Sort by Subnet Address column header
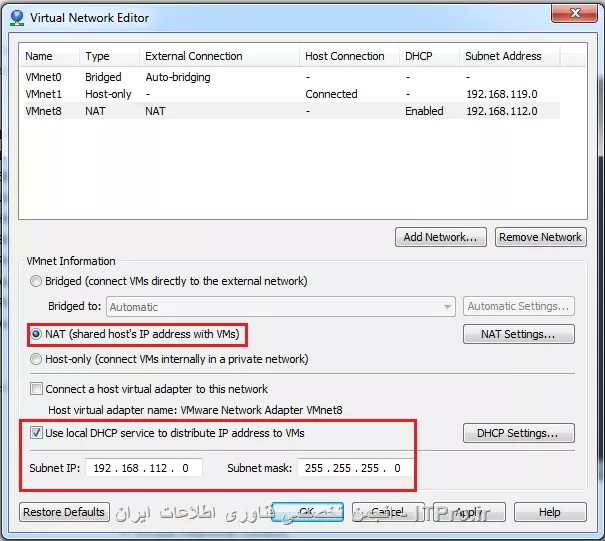The image size is (605, 541). click(510, 56)
